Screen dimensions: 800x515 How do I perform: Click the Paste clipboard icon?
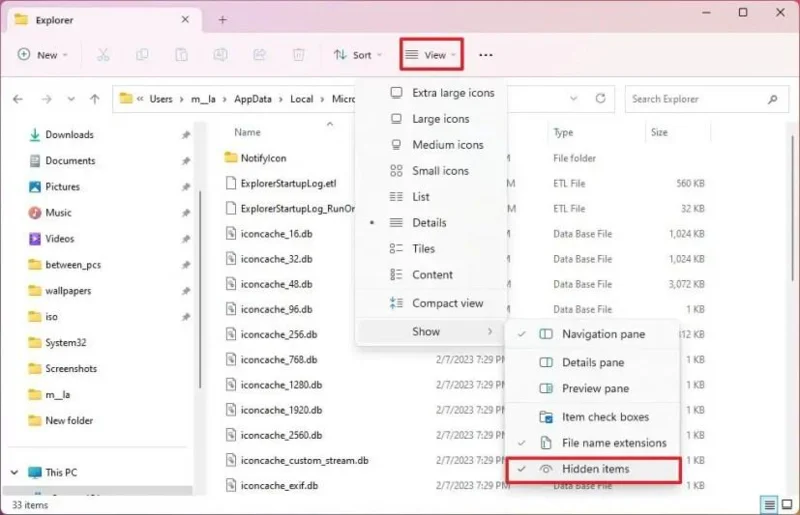[182, 55]
